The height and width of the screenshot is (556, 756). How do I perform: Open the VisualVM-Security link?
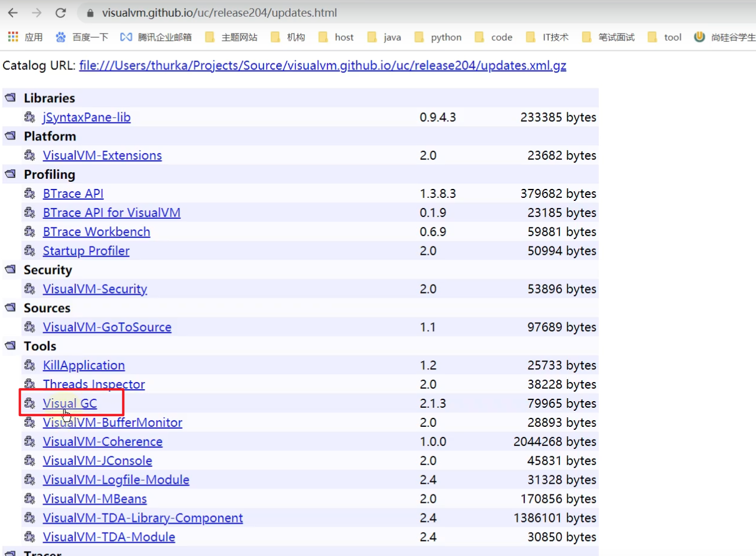coord(95,289)
